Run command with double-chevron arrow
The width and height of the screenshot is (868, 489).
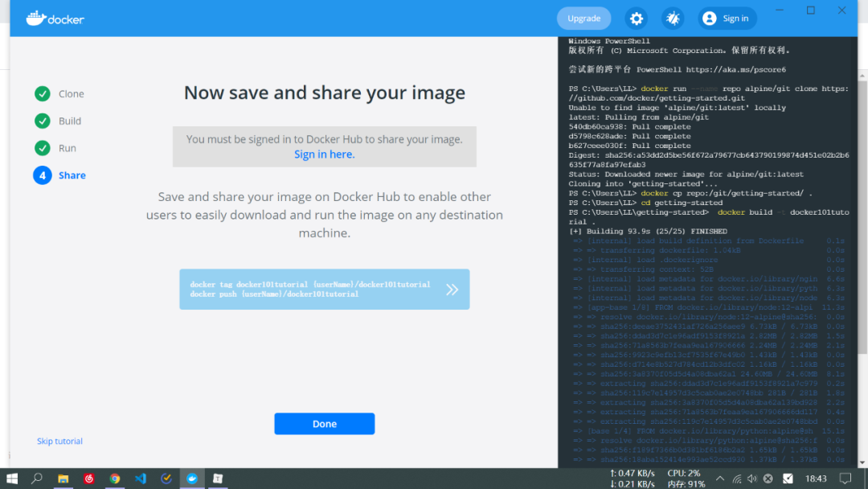tap(452, 289)
